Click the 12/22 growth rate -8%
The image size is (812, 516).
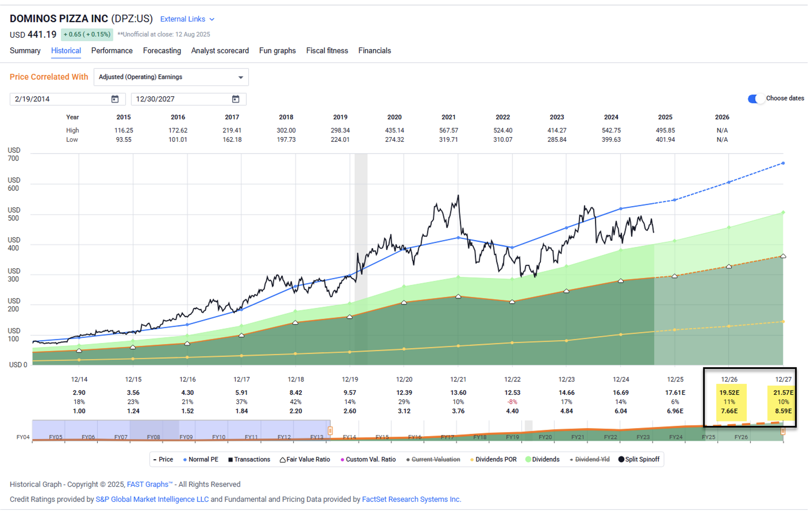click(512, 402)
